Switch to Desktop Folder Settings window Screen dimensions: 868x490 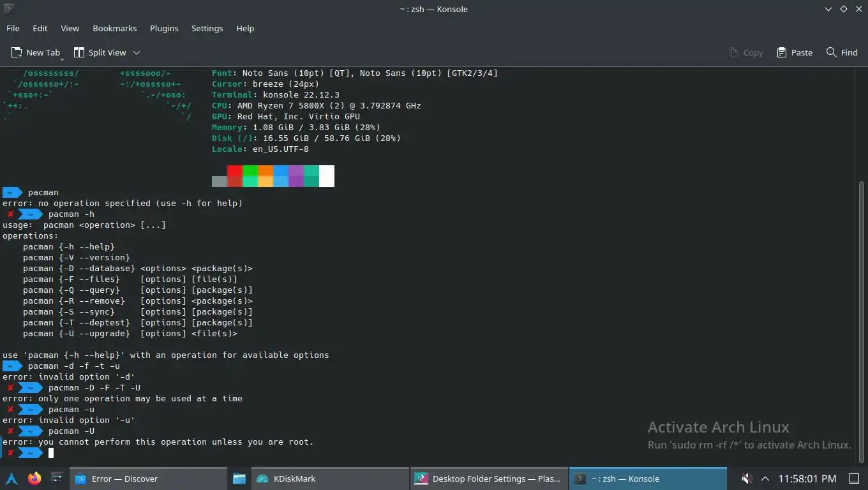[x=488, y=479]
